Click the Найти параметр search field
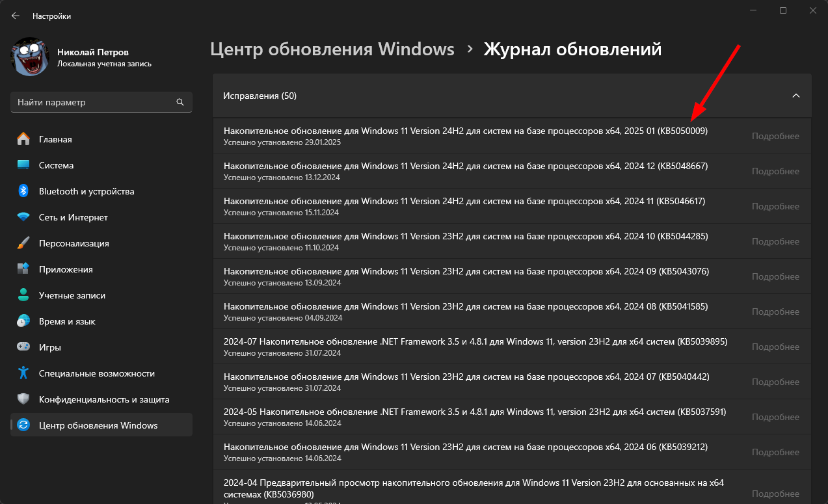This screenshot has height=504, width=828. point(101,102)
